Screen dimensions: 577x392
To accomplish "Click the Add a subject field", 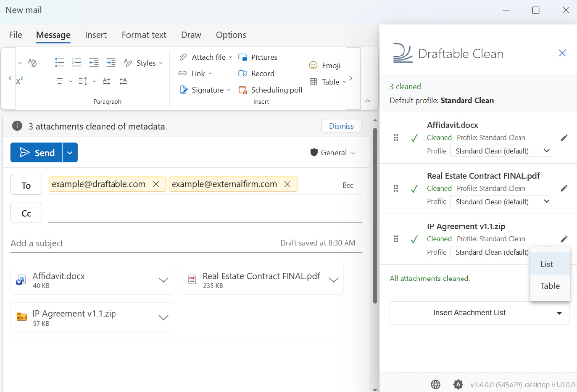I will (x=144, y=243).
